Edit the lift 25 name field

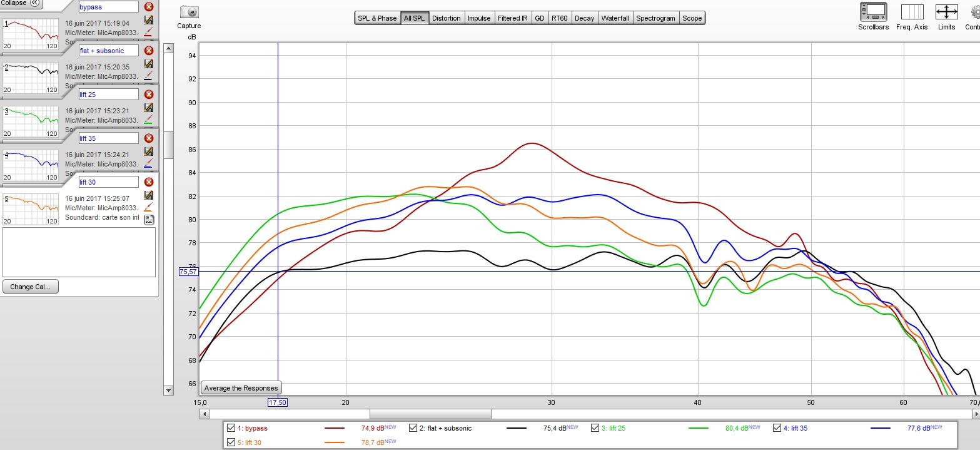pyautogui.click(x=109, y=95)
